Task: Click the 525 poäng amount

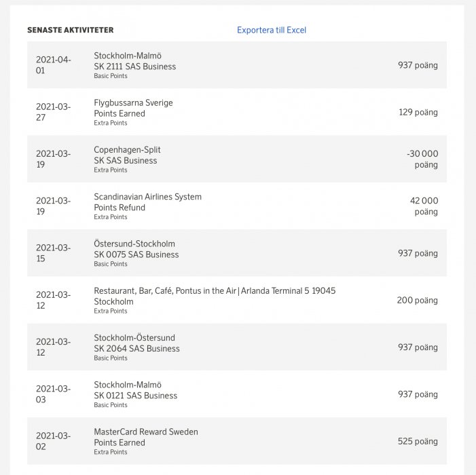Action: 418,441
